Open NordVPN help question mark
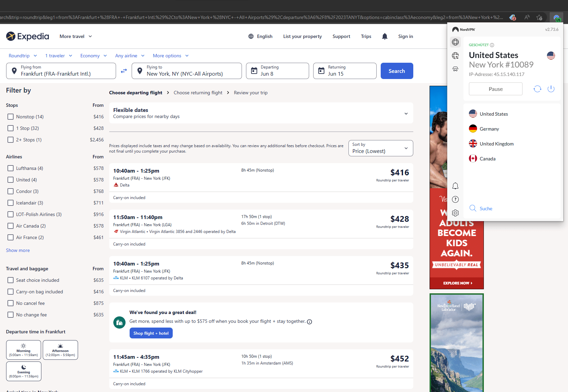Viewport: 568px width, 392px height. 455,199
